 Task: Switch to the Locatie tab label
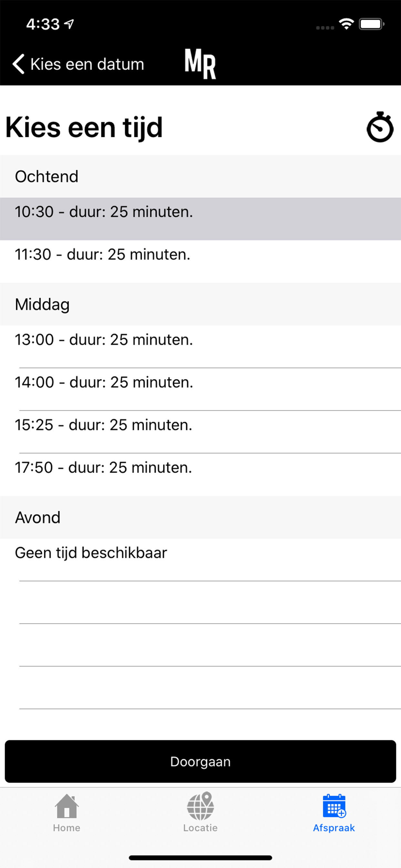[200, 828]
